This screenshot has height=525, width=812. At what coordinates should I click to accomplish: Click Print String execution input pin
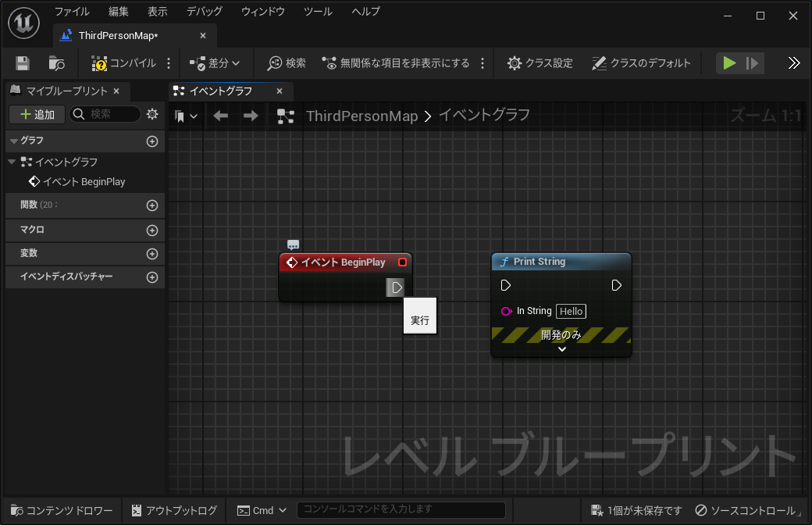click(x=506, y=285)
